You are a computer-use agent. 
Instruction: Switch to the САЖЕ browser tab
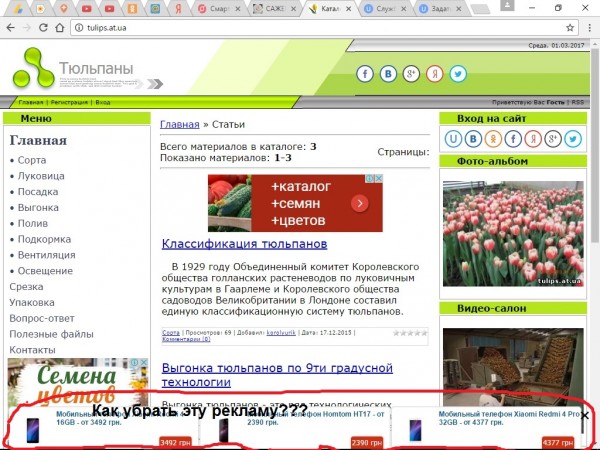pos(274,9)
